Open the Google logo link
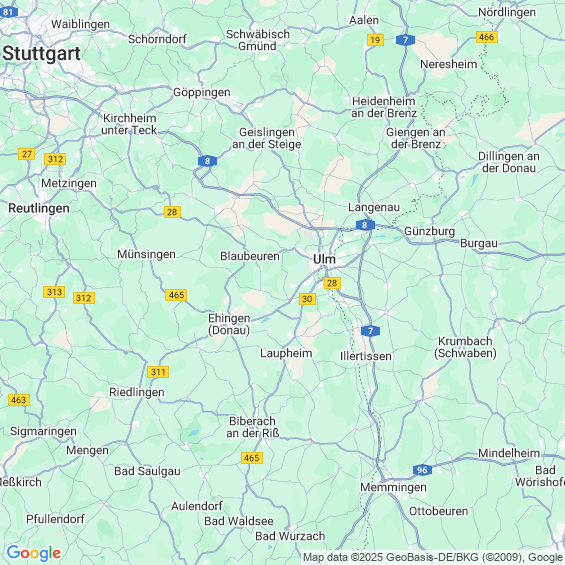The height and width of the screenshot is (565, 565). tap(34, 553)
